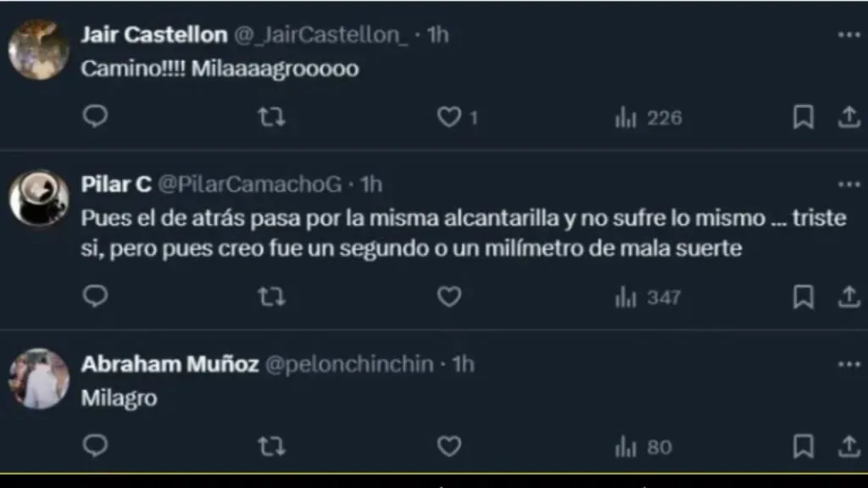The height and width of the screenshot is (488, 868).
Task: Like Pilar C's tweet
Action: [448, 297]
